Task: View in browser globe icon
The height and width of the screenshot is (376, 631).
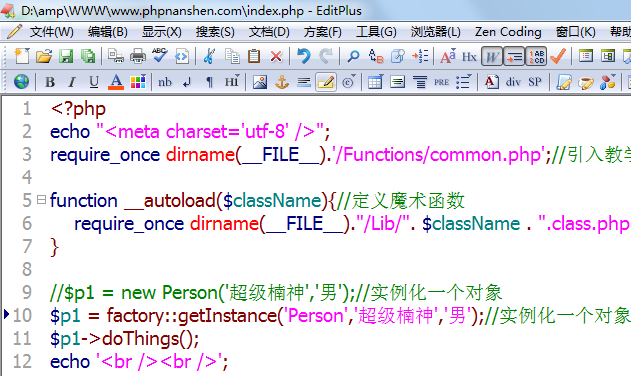Action: pos(21,82)
